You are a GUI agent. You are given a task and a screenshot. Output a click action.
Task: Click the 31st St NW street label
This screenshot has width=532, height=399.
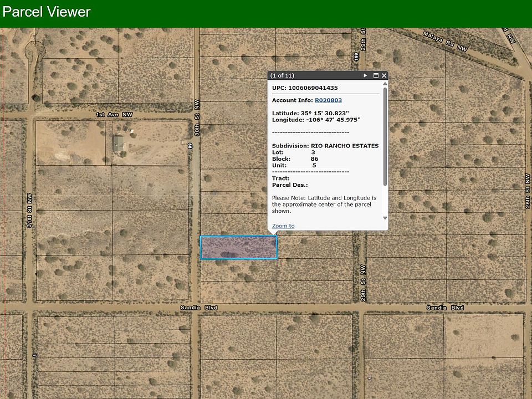[29, 211]
